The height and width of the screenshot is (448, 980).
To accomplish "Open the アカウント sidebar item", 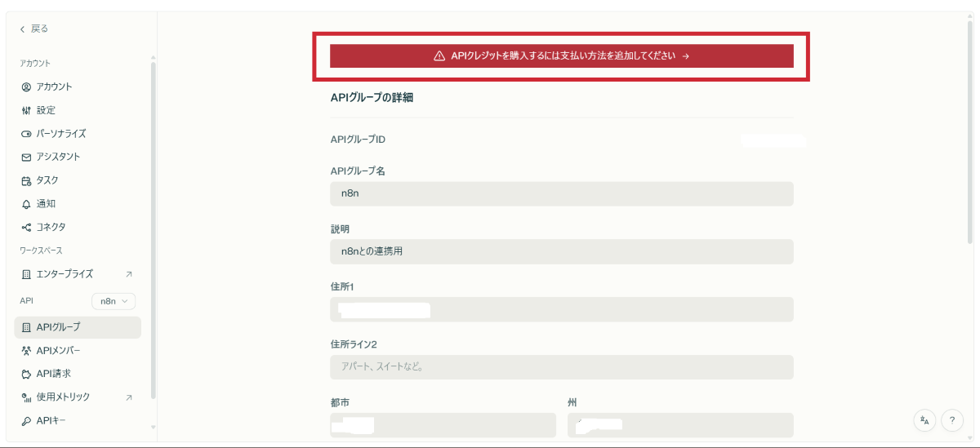I will (x=54, y=86).
